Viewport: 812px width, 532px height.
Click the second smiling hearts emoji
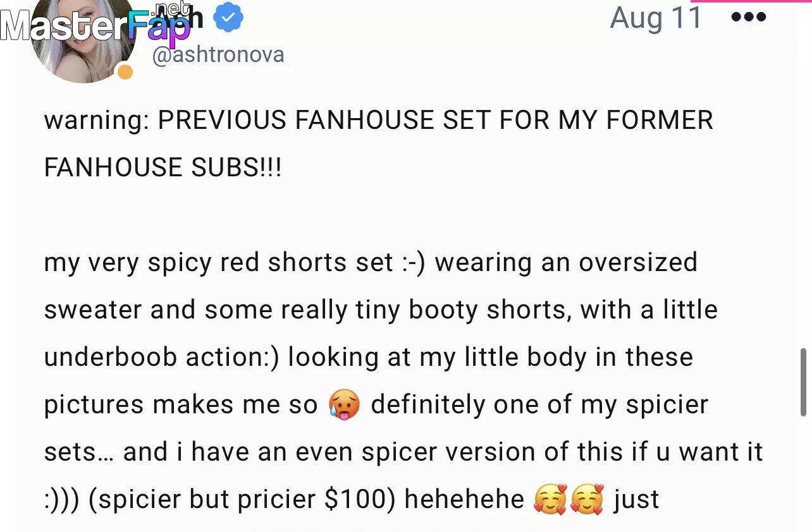[x=587, y=500]
